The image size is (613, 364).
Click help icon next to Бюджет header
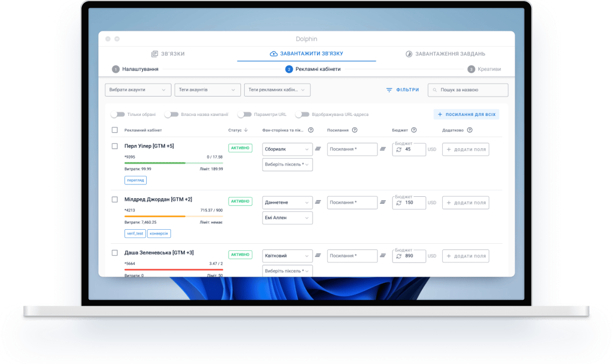coord(414,130)
